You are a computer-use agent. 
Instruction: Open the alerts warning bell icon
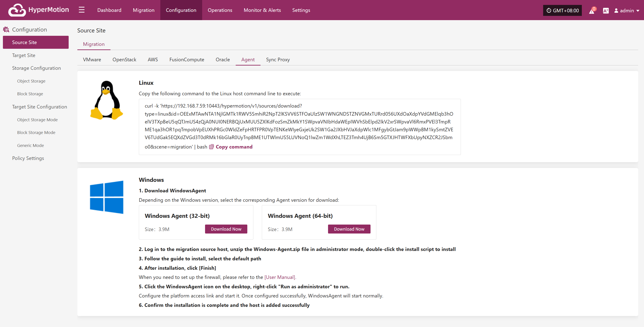[592, 11]
